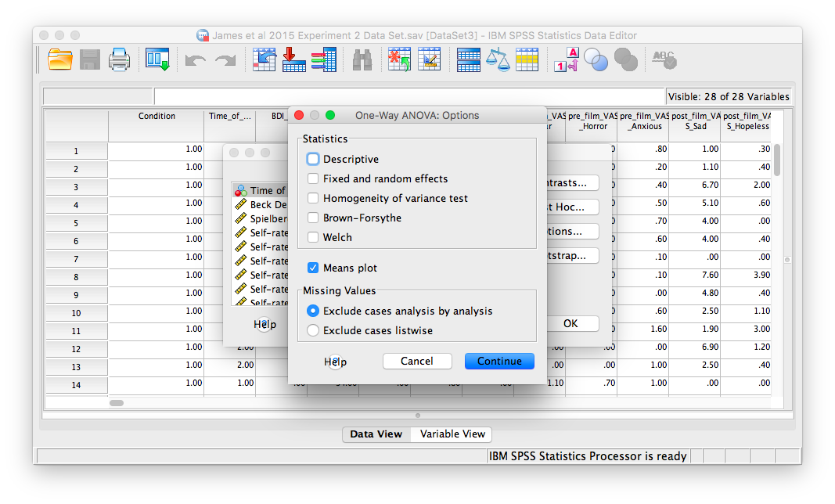Open Variables info toolbar icon
This screenshot has width=835, height=504.
tap(324, 59)
